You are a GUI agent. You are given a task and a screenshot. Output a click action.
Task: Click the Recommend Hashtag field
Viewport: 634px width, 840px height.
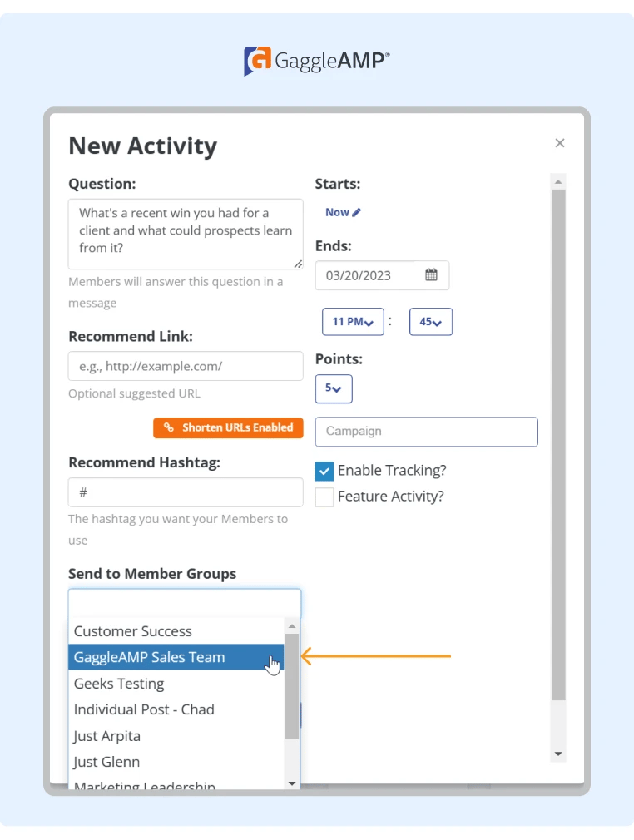pyautogui.click(x=185, y=492)
